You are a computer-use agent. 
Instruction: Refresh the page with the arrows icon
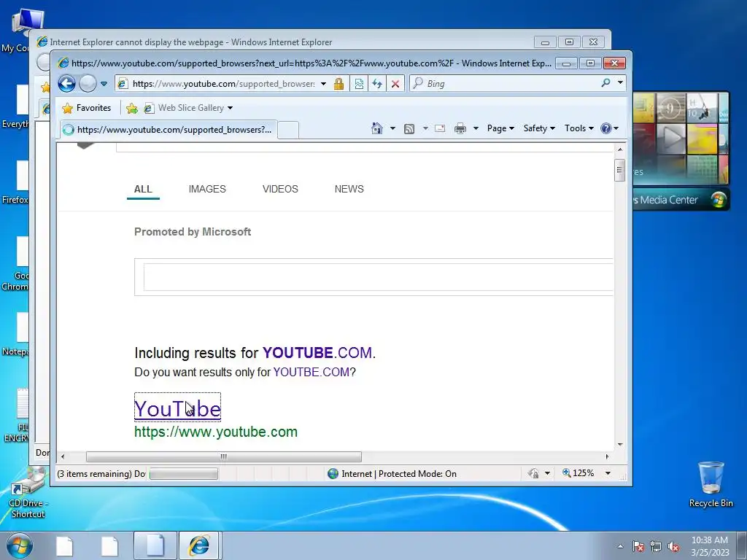click(x=377, y=84)
